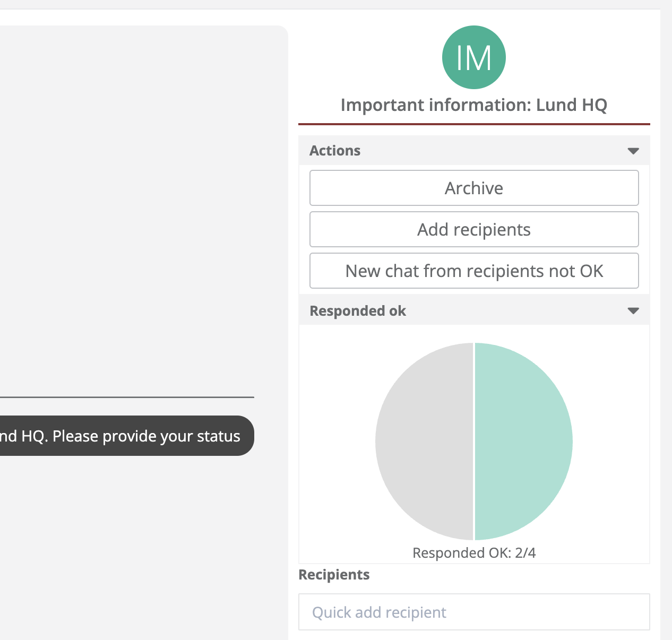The width and height of the screenshot is (672, 640).
Task: Click the "Please provide your status" message bubble
Action: 127,436
